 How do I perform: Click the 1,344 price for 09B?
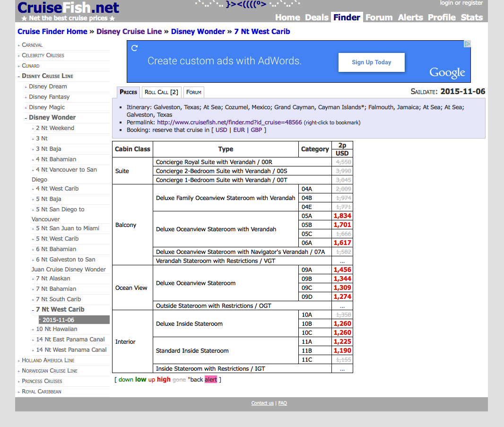pos(342,279)
